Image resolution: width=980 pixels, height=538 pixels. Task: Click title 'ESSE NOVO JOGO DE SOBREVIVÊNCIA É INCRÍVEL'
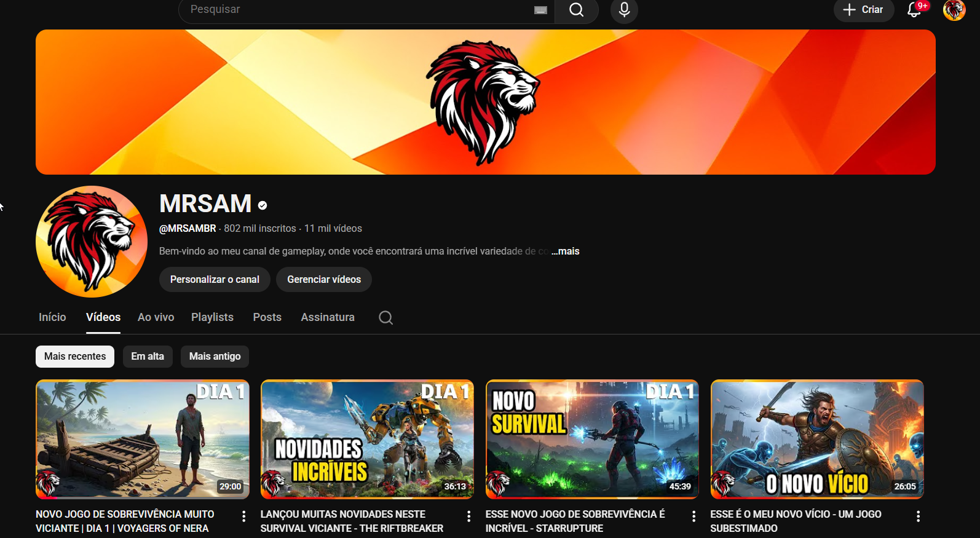coord(575,521)
